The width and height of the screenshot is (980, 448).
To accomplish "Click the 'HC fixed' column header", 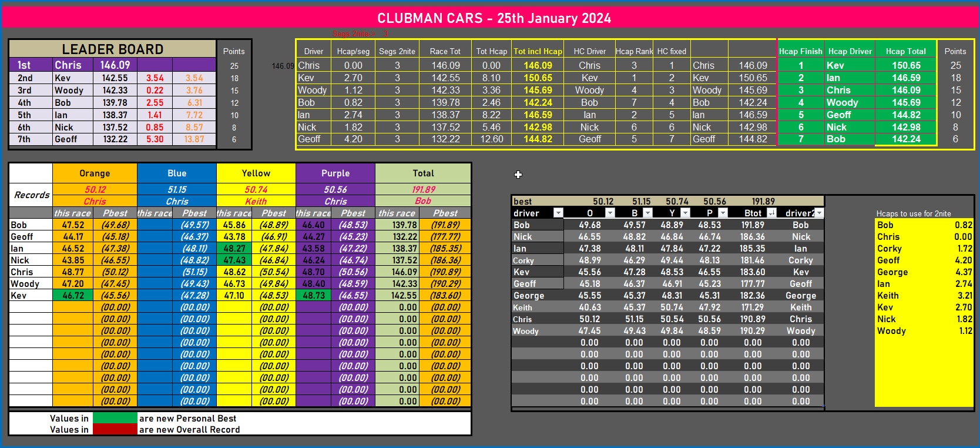I will pyautogui.click(x=672, y=51).
